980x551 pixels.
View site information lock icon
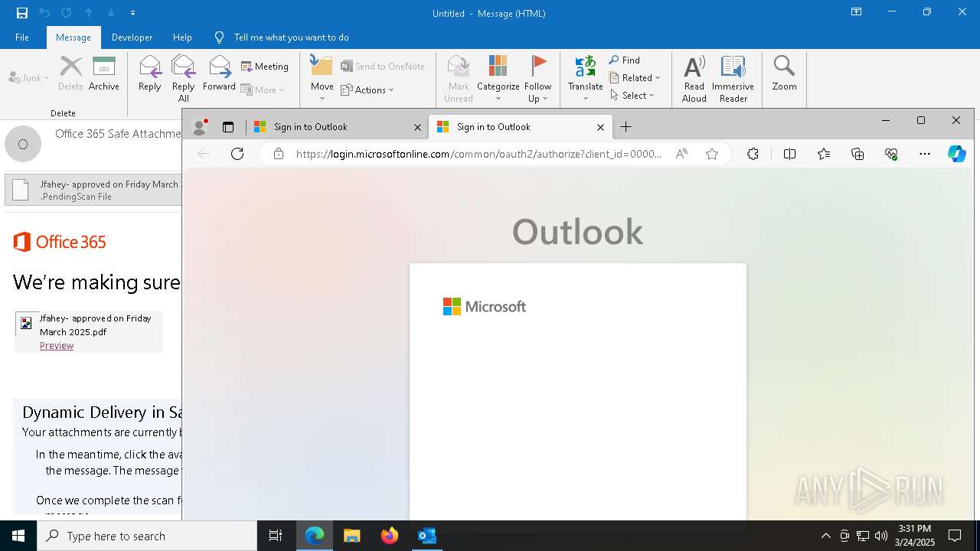click(x=279, y=154)
